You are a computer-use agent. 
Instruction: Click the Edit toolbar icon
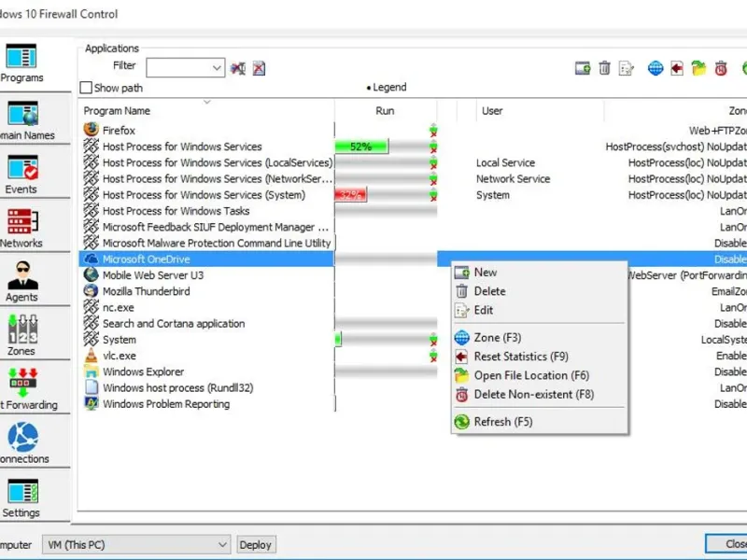(x=626, y=68)
